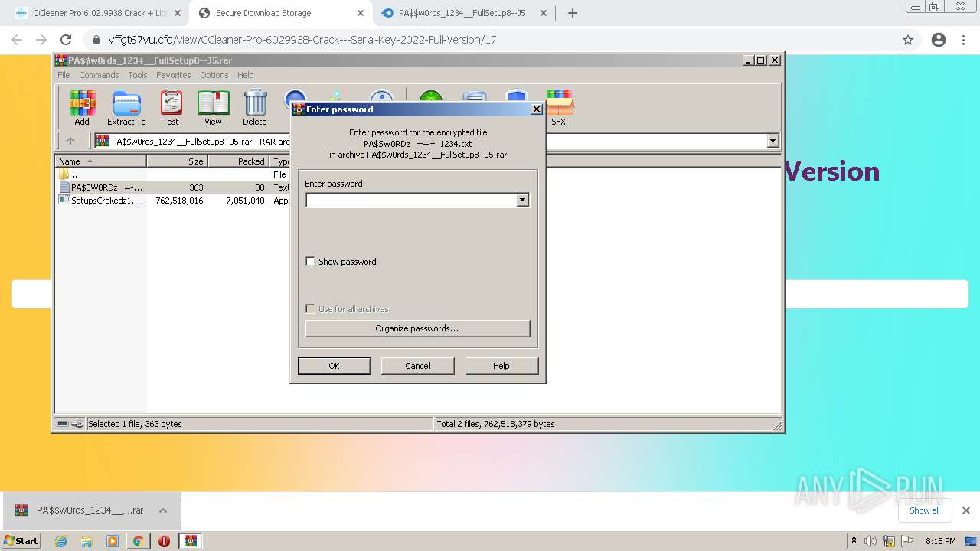
Task: Close the downloads bar
Action: click(966, 510)
